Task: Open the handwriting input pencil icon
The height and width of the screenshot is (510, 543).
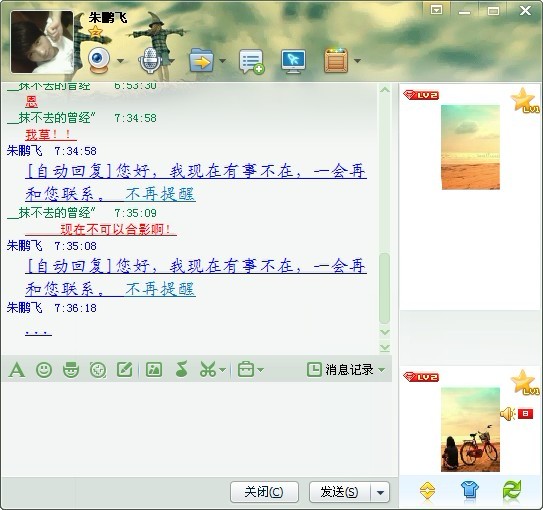Action: [x=125, y=369]
